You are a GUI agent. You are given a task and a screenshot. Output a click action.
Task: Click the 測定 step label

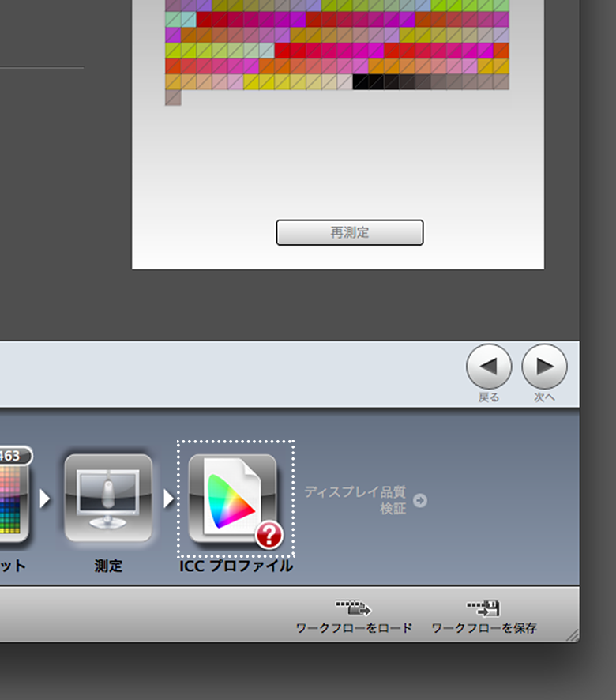point(108,566)
